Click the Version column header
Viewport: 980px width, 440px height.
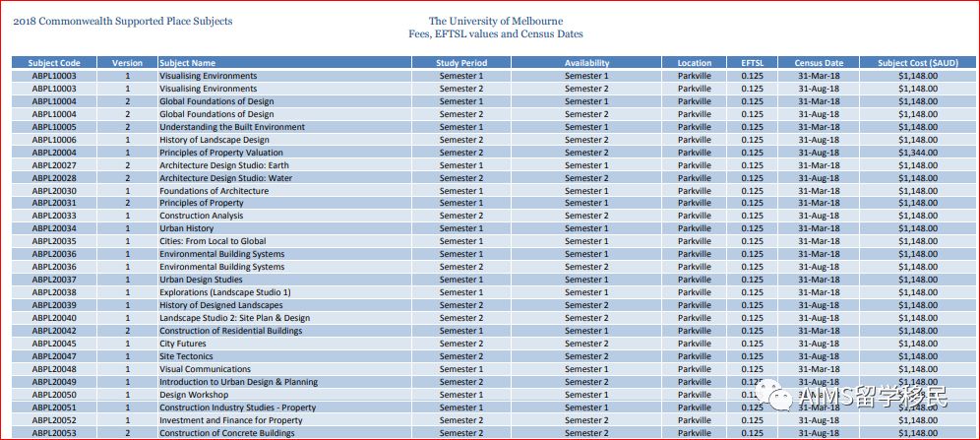(x=128, y=62)
